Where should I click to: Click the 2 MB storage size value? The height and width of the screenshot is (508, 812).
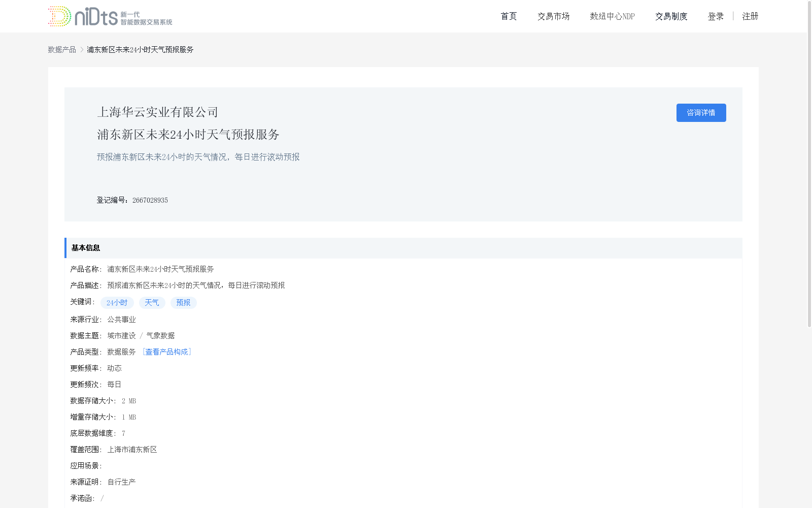pos(129,401)
